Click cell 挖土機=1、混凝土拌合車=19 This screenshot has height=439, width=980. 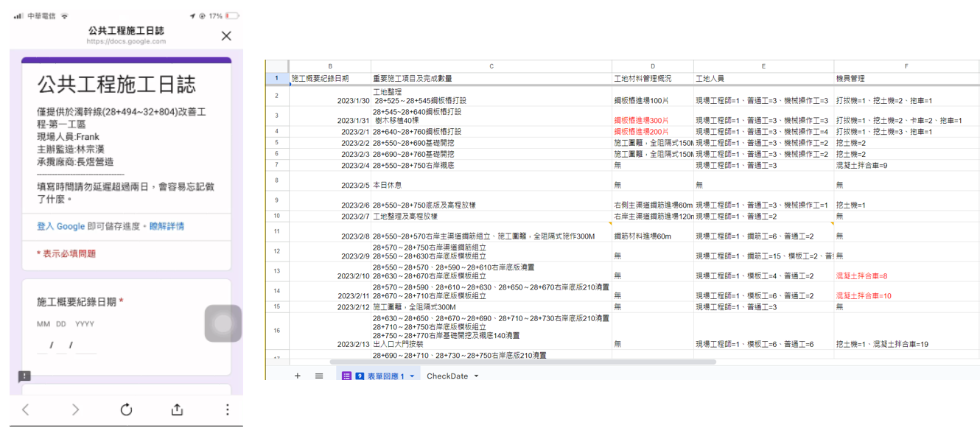(906, 331)
